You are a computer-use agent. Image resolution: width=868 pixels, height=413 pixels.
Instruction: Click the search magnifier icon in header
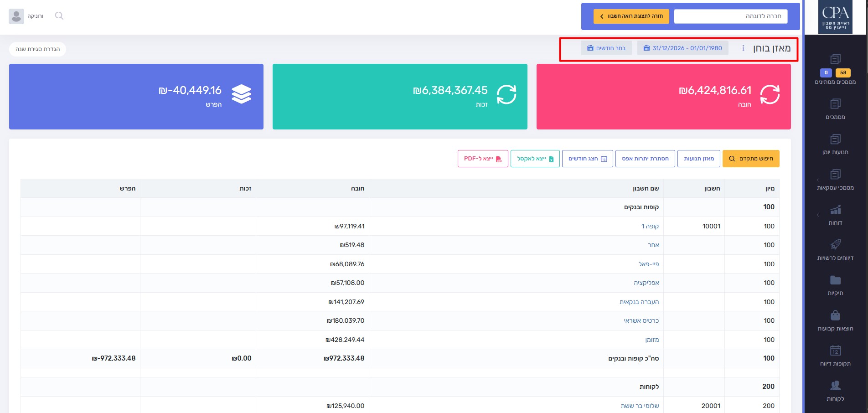tap(59, 16)
